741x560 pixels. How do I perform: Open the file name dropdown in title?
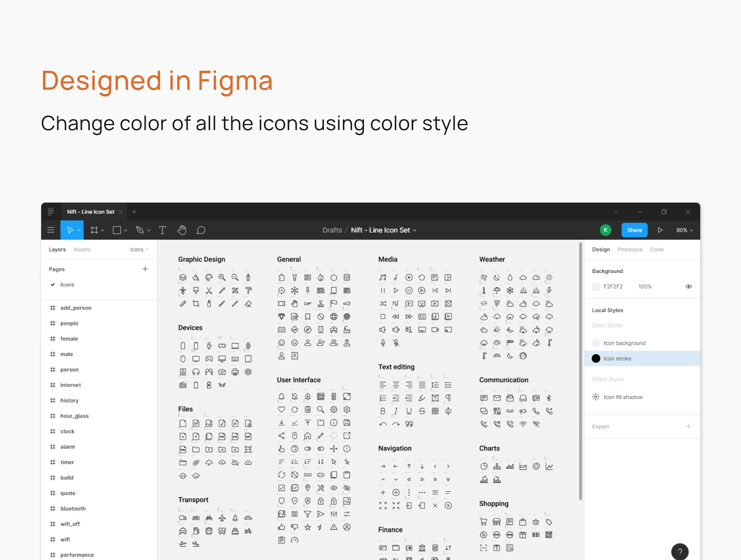415,231
